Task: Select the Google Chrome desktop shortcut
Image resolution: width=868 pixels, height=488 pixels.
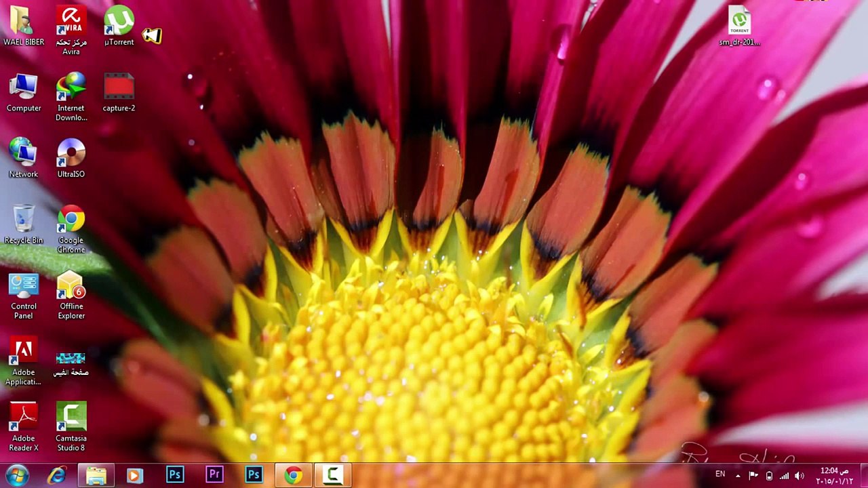Action: pyautogui.click(x=71, y=229)
